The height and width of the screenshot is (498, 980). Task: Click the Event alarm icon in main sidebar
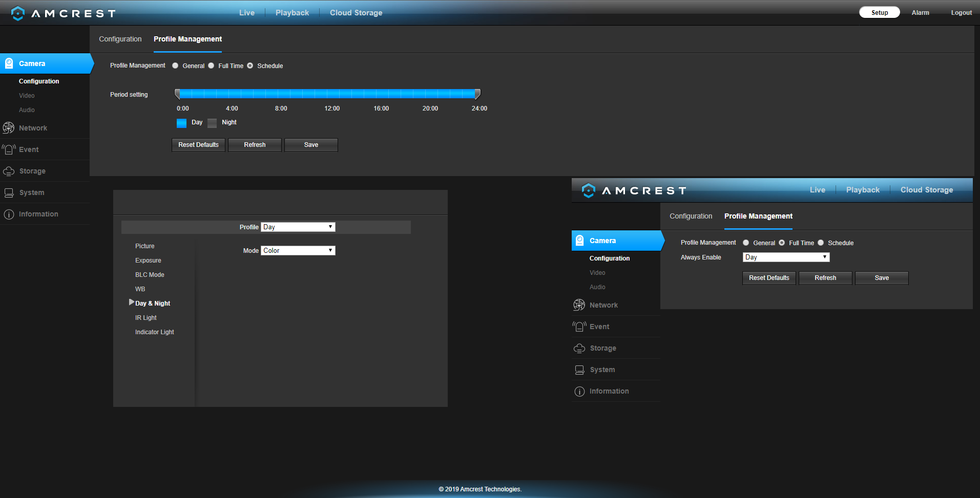(x=9, y=149)
